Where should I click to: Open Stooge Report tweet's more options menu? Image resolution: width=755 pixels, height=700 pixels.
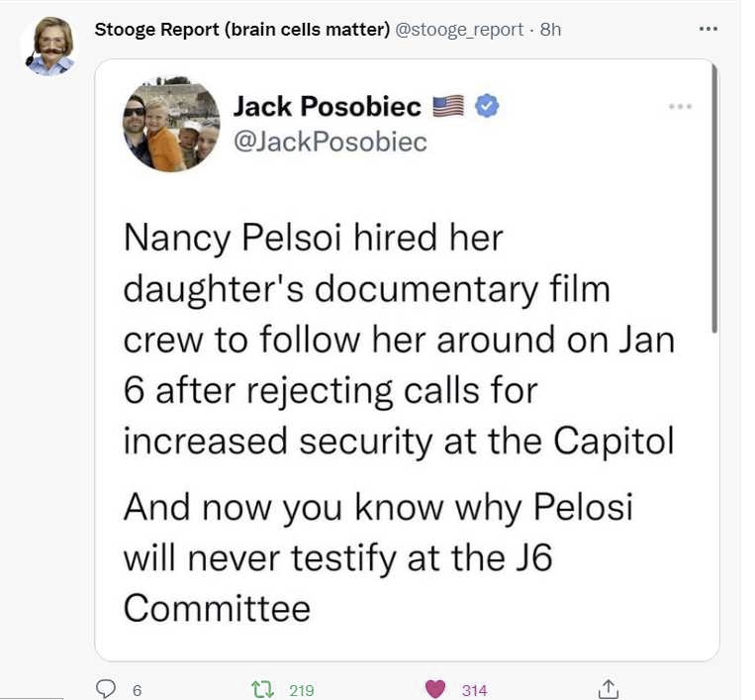point(708,29)
